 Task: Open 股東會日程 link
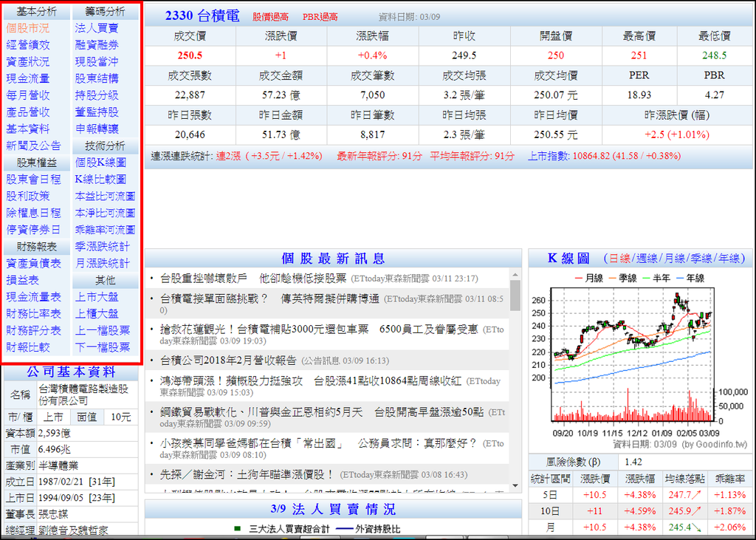point(33,180)
